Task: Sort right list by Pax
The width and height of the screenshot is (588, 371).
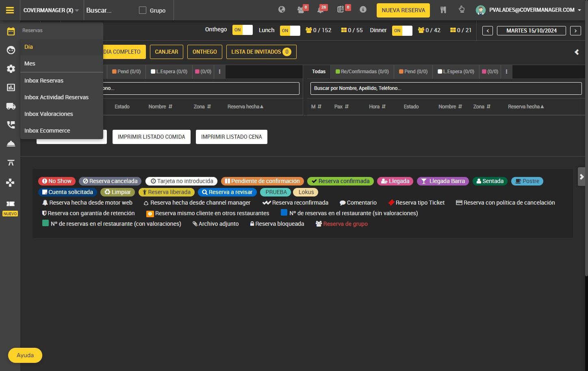Action: tap(341, 107)
